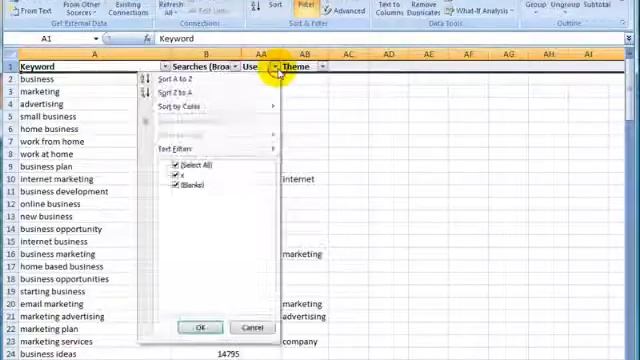Click OK in the filter menu
Image resolution: width=640 pixels, height=360 pixels.
pos(200,328)
